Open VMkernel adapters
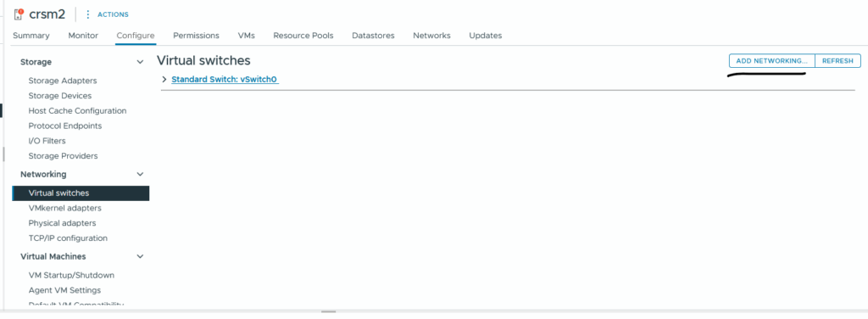 64,208
